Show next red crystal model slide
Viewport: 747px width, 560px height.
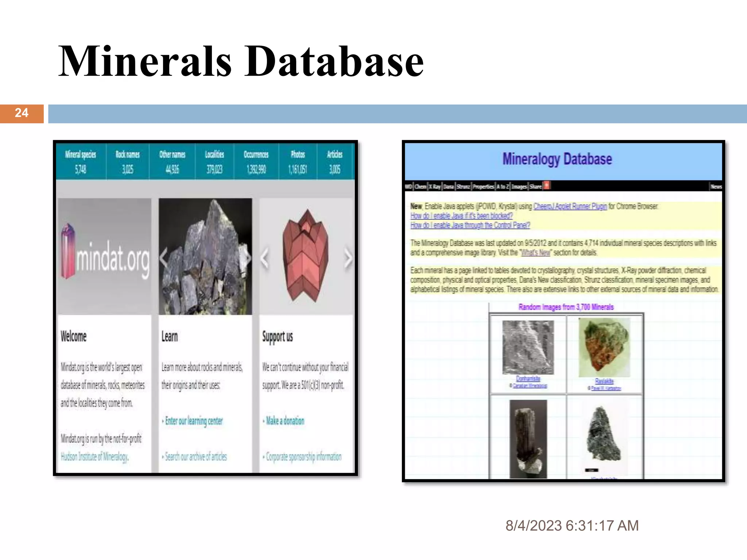coord(348,258)
